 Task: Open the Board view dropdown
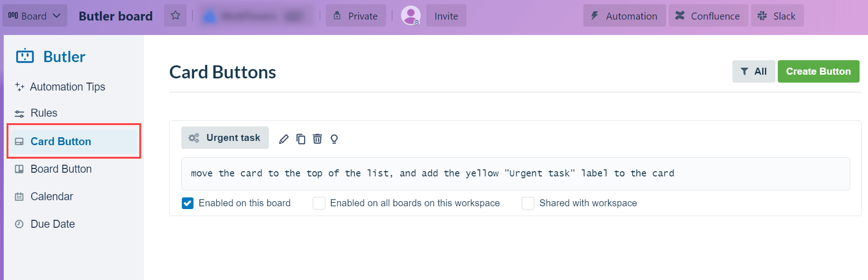(35, 15)
